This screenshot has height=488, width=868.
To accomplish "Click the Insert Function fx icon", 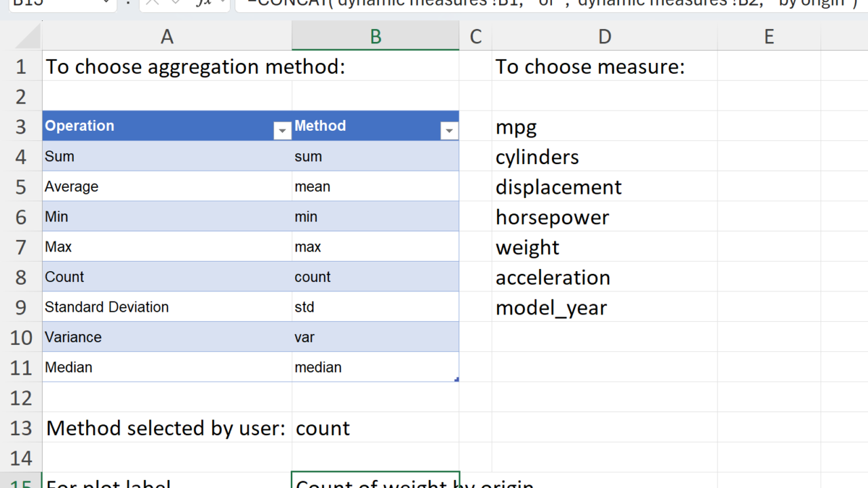I will [203, 3].
